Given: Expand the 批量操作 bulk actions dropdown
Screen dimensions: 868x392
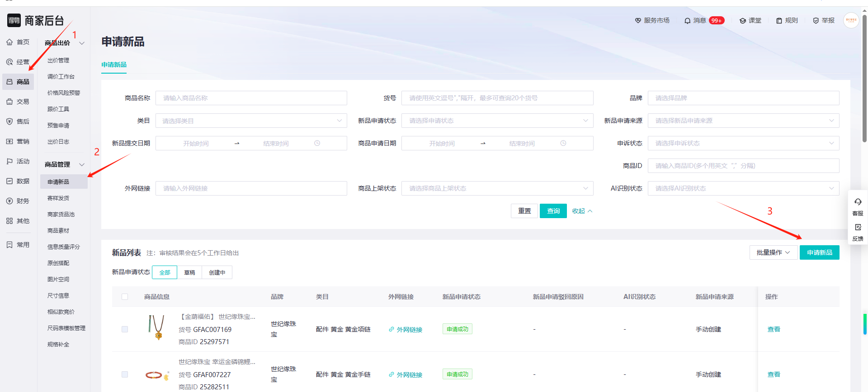Looking at the screenshot, I should tap(773, 252).
